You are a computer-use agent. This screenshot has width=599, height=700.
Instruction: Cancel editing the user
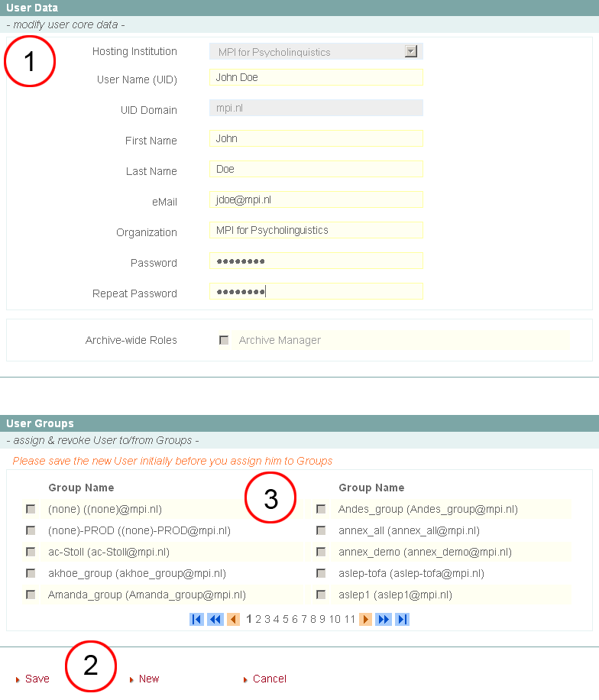pyautogui.click(x=269, y=679)
